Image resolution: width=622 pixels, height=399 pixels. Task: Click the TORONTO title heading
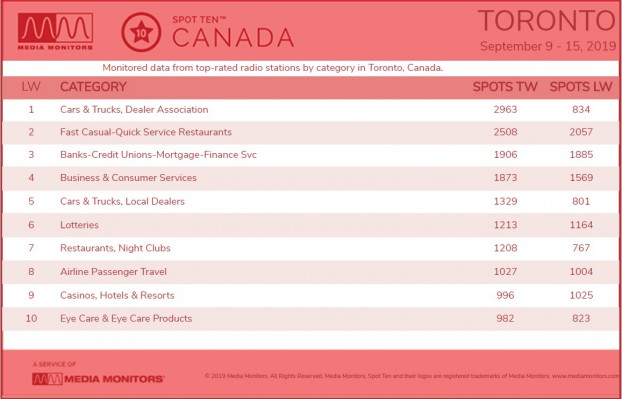(547, 21)
